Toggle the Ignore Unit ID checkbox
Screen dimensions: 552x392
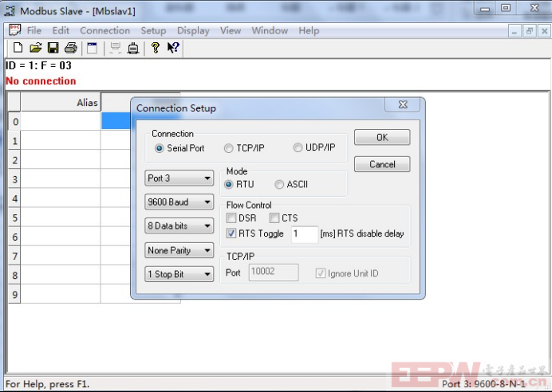click(321, 273)
